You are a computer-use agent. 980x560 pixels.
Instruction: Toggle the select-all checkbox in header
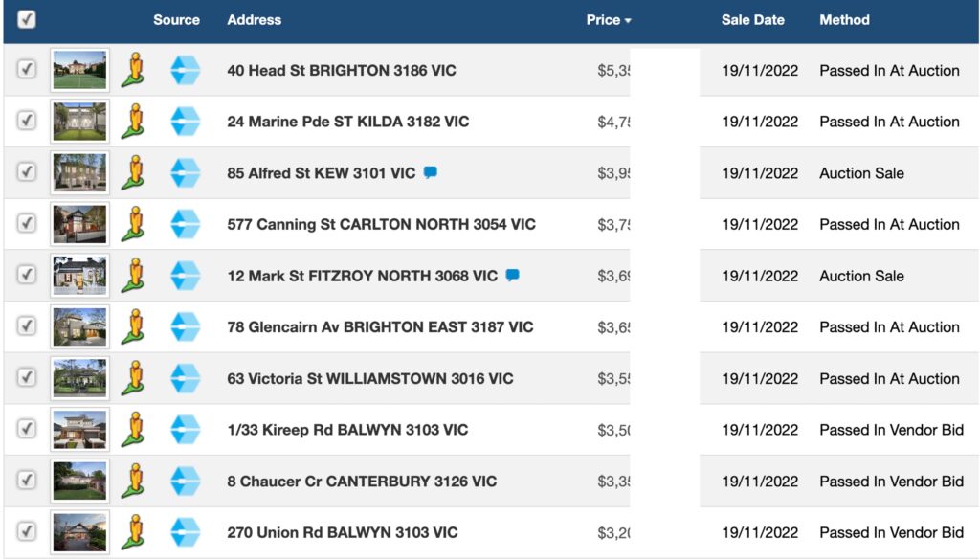tap(26, 19)
